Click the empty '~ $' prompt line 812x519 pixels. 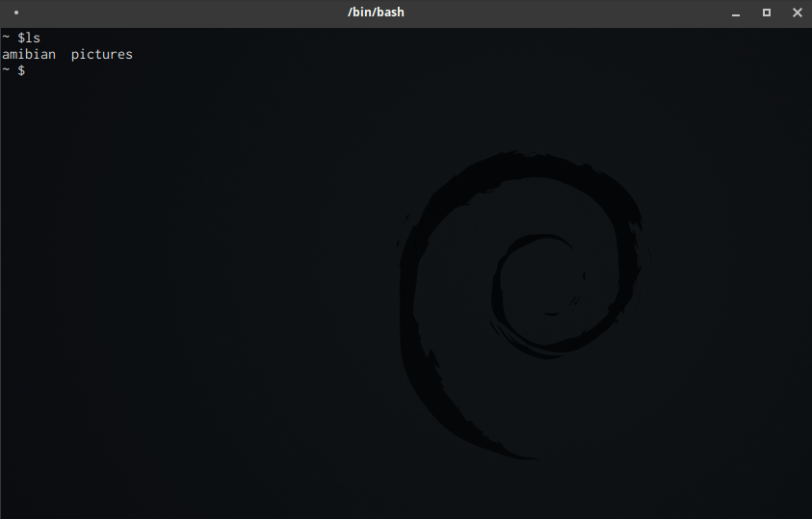click(x=13, y=70)
